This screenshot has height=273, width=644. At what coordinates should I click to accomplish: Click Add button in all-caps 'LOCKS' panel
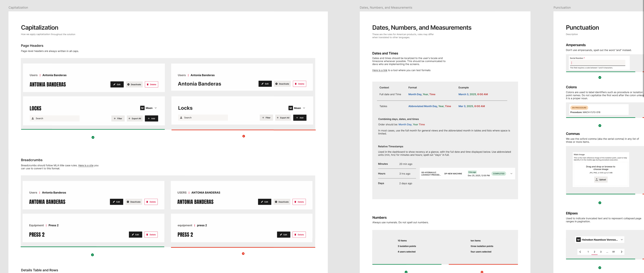[x=152, y=118]
